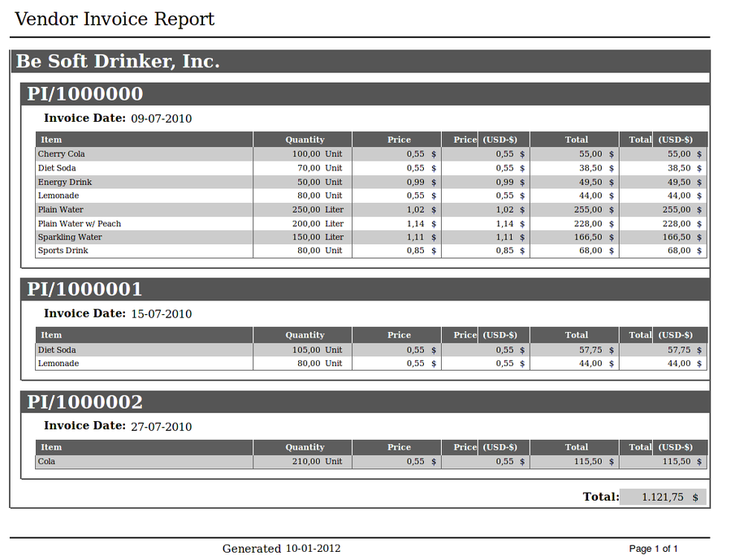This screenshot has height=560, width=731.
Task: Select the invoice date 15-07-2010
Action: [161, 314]
